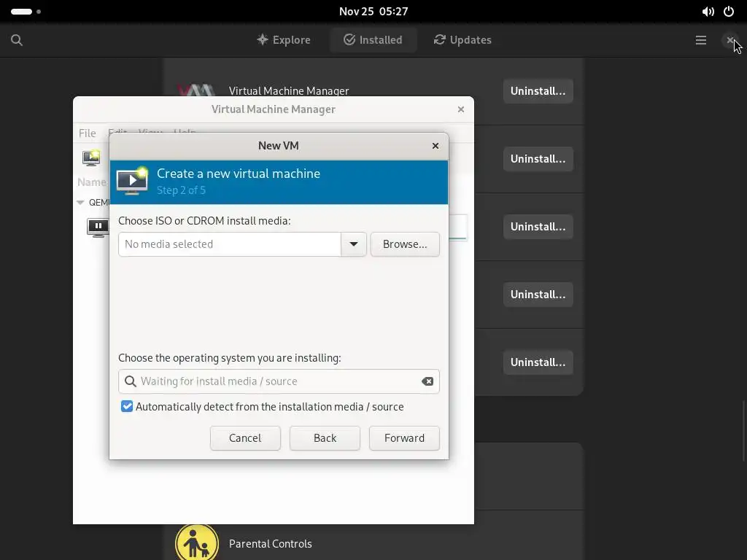
Task: Go Back to previous wizard step
Action: pos(325,438)
